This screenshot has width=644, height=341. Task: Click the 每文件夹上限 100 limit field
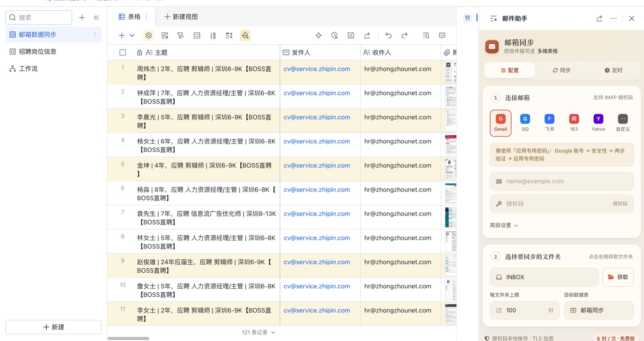point(524,310)
